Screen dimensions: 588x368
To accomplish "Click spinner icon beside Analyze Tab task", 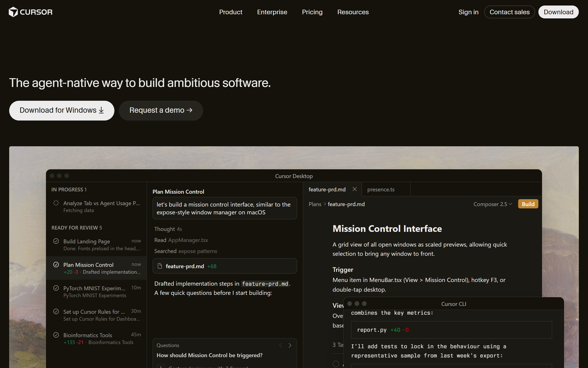I will pos(56,203).
